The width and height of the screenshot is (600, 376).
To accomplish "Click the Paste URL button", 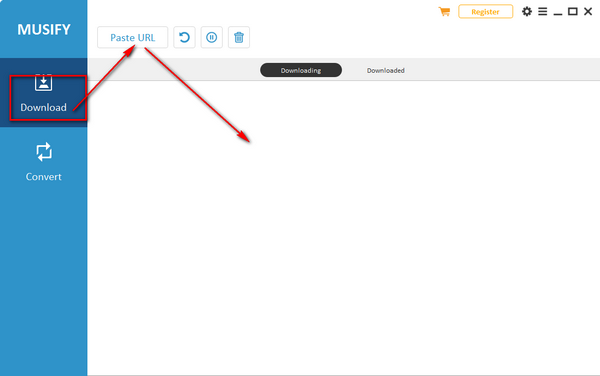I will (x=132, y=37).
